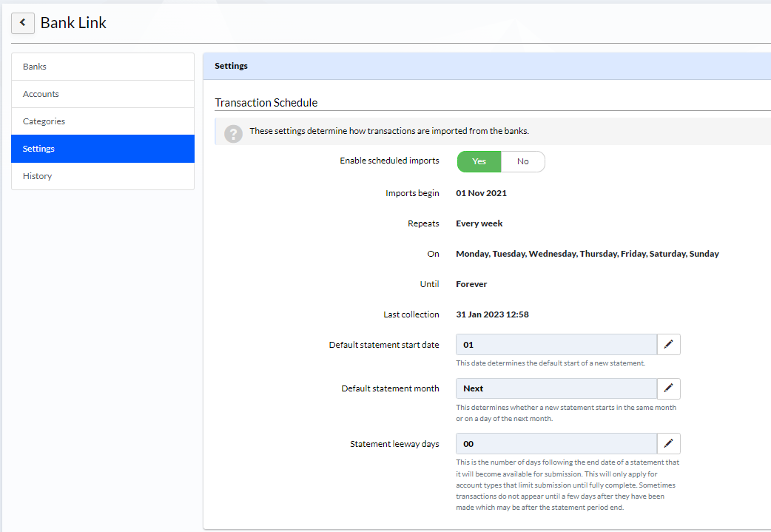Click the Statement leeway days label
This screenshot has width=771, height=532.
click(394, 444)
